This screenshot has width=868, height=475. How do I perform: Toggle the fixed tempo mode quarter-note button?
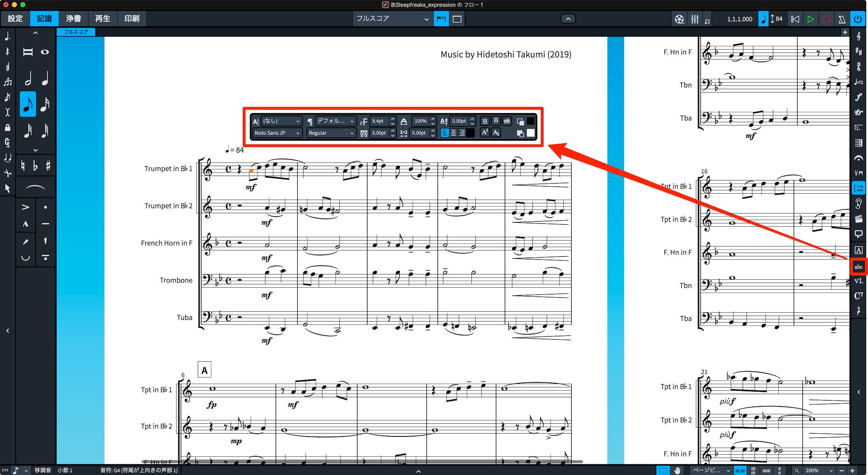click(x=763, y=19)
